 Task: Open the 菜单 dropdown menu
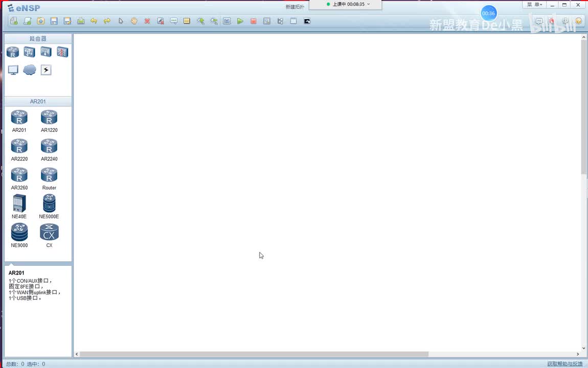[534, 5]
